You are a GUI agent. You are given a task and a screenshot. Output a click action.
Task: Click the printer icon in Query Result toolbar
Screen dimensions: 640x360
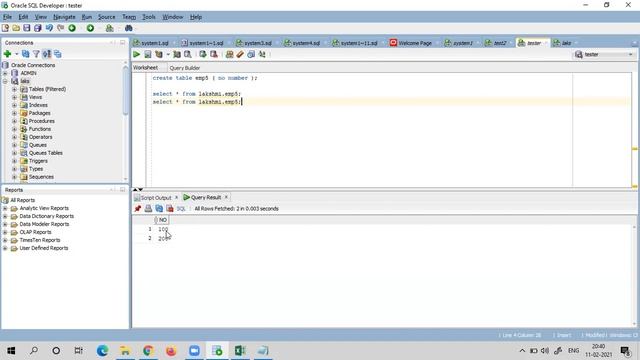pyautogui.click(x=148, y=209)
